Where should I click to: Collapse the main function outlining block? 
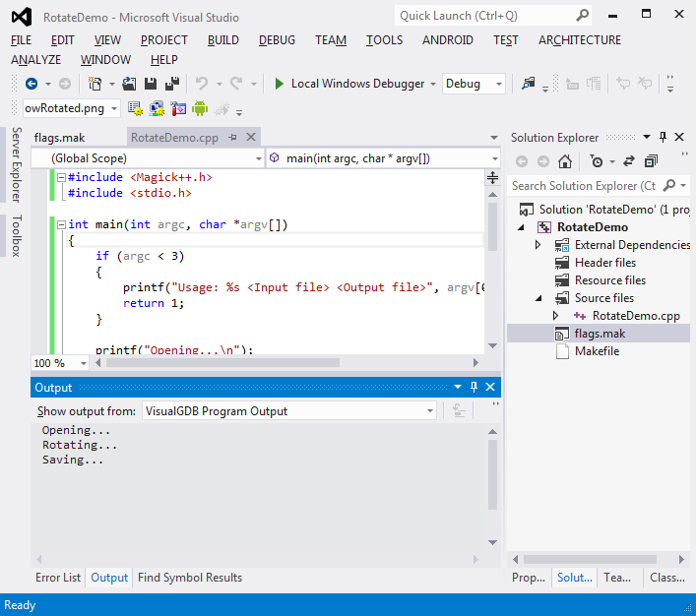tap(62, 224)
